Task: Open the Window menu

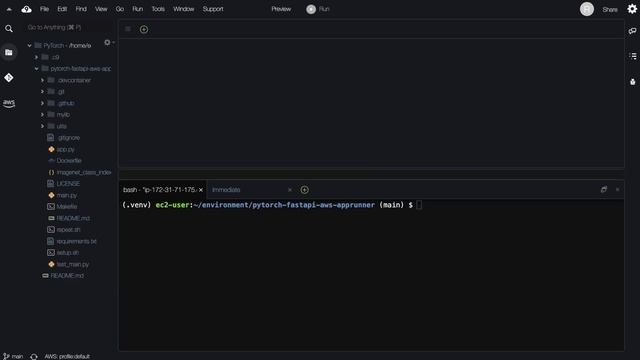Action: pos(183,9)
